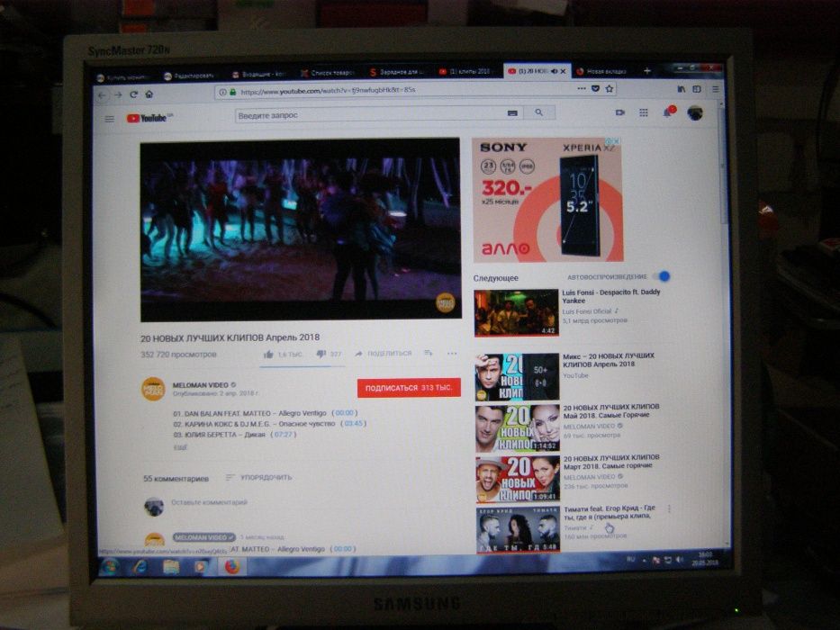
Task: Open Luis Fonsi - Despacito video title
Action: click(611, 296)
